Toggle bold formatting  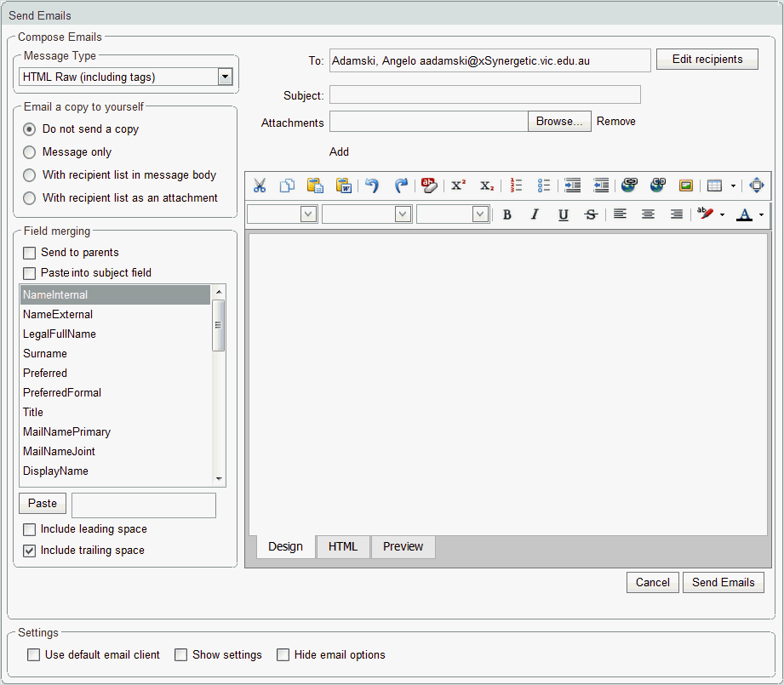507,214
